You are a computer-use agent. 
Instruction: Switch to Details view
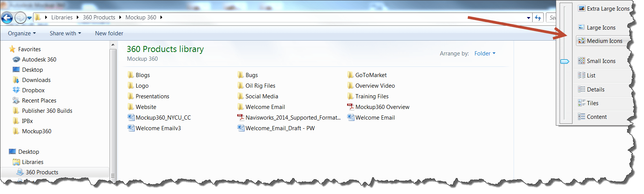591,89
